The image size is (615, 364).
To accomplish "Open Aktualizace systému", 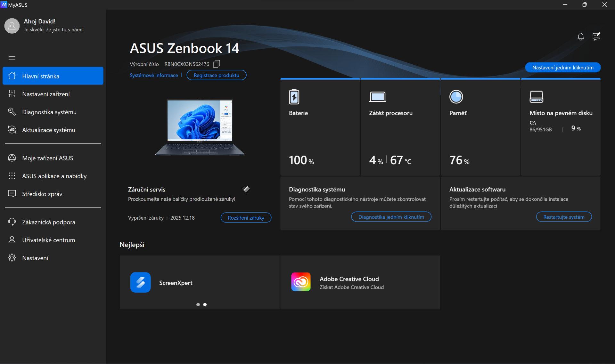I will point(53,130).
